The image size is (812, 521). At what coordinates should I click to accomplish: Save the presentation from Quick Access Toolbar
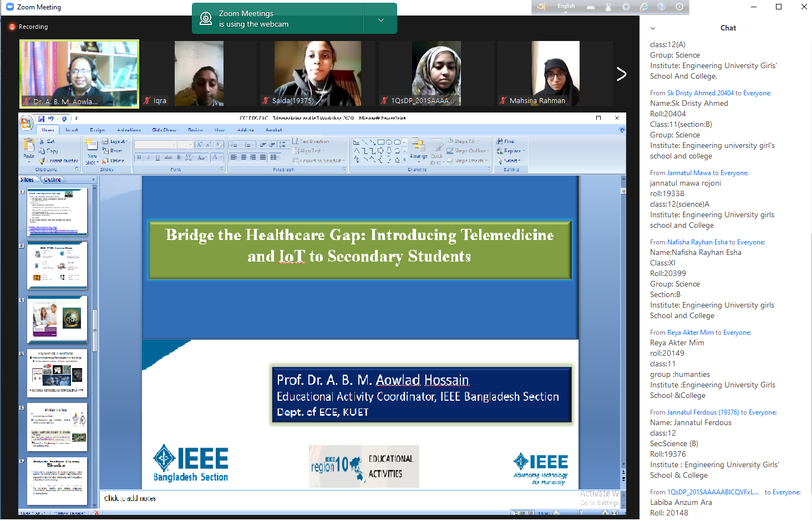(x=41, y=119)
